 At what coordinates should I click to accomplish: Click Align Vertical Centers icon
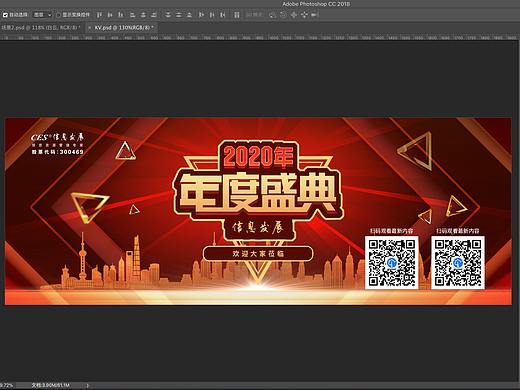coord(110,15)
